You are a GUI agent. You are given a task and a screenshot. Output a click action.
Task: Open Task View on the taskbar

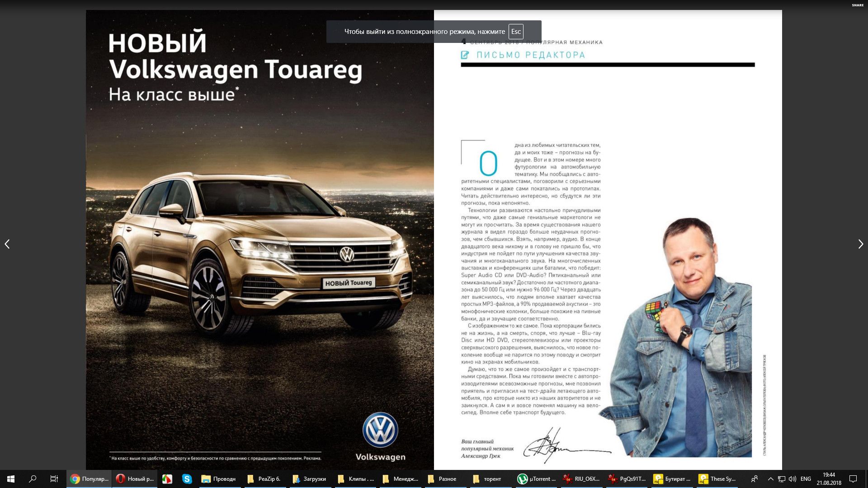click(x=54, y=479)
